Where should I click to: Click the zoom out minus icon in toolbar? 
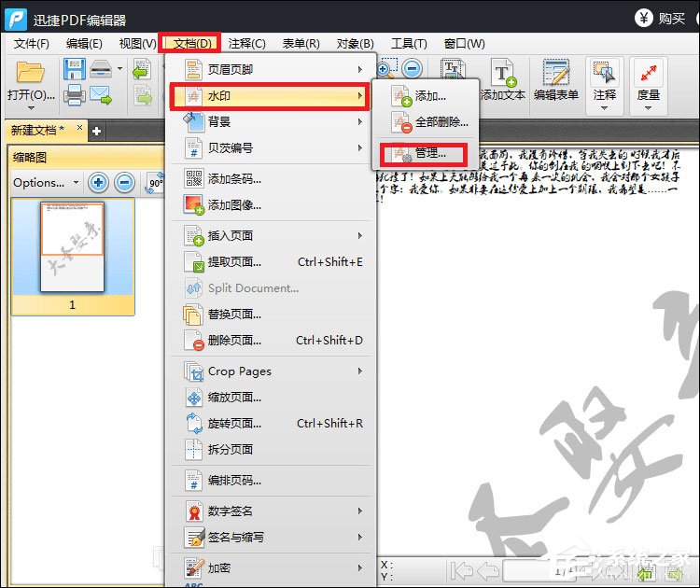pyautogui.click(x=412, y=69)
